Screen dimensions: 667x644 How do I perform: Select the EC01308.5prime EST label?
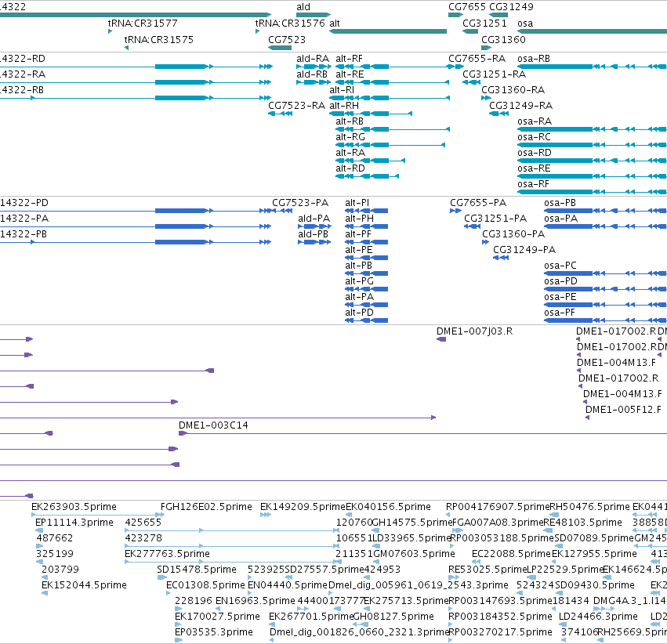205,585
